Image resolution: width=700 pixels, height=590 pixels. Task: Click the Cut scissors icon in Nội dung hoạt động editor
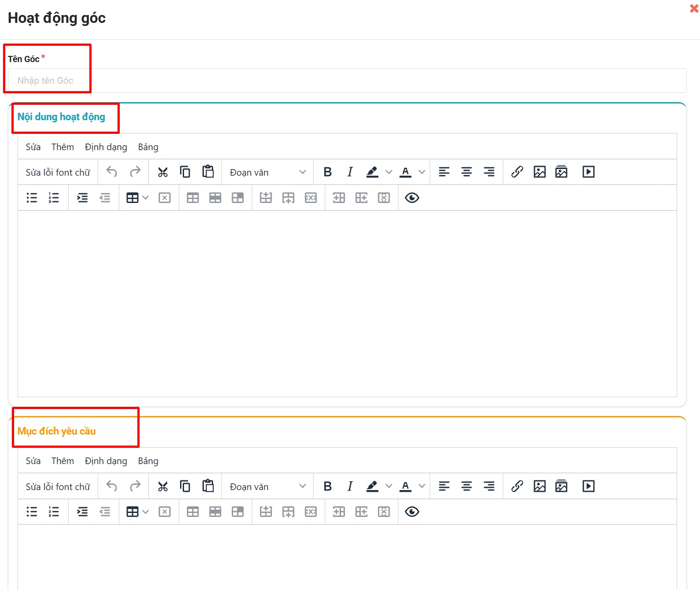[x=163, y=172]
